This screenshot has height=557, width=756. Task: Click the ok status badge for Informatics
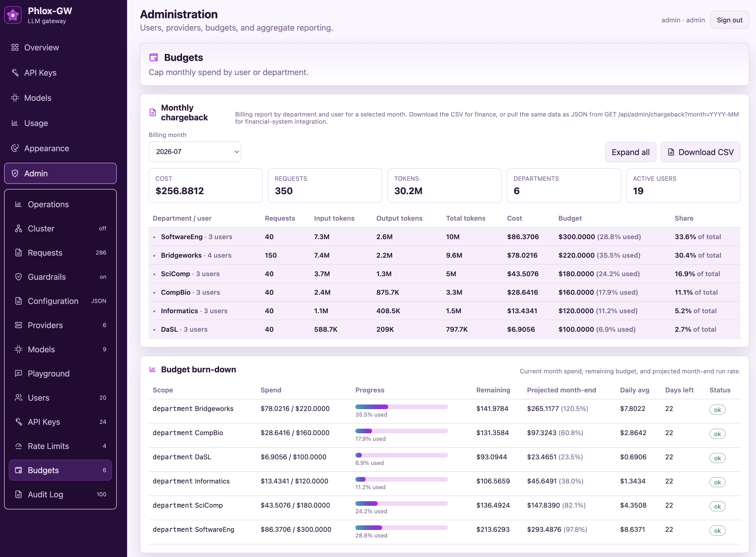click(x=717, y=482)
